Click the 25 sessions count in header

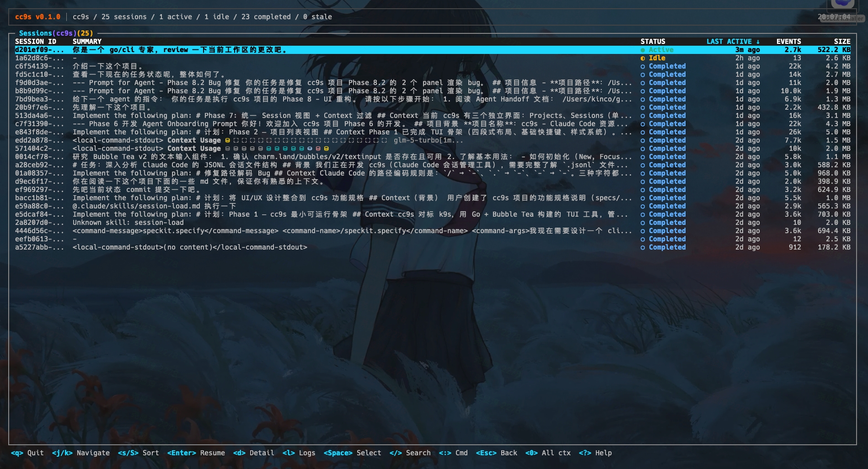pos(124,17)
